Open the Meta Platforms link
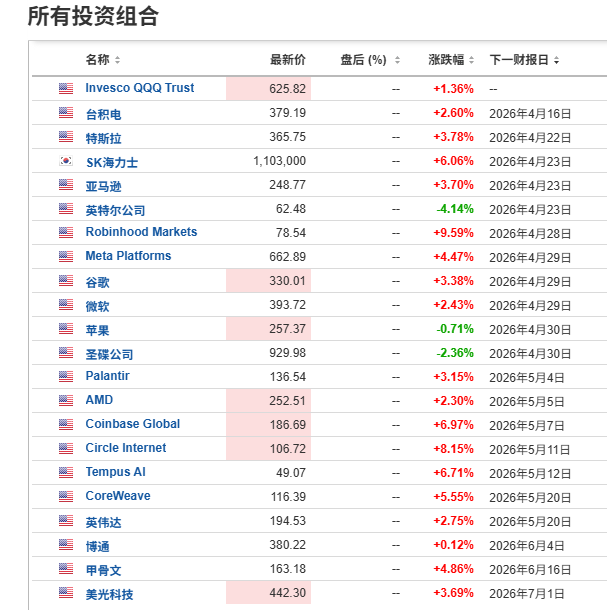The image size is (607, 610). click(128, 256)
